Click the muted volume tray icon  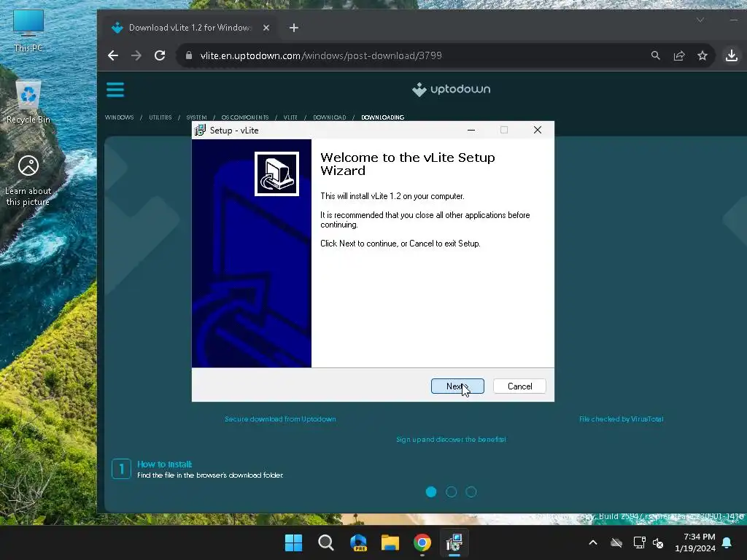pyautogui.click(x=659, y=542)
